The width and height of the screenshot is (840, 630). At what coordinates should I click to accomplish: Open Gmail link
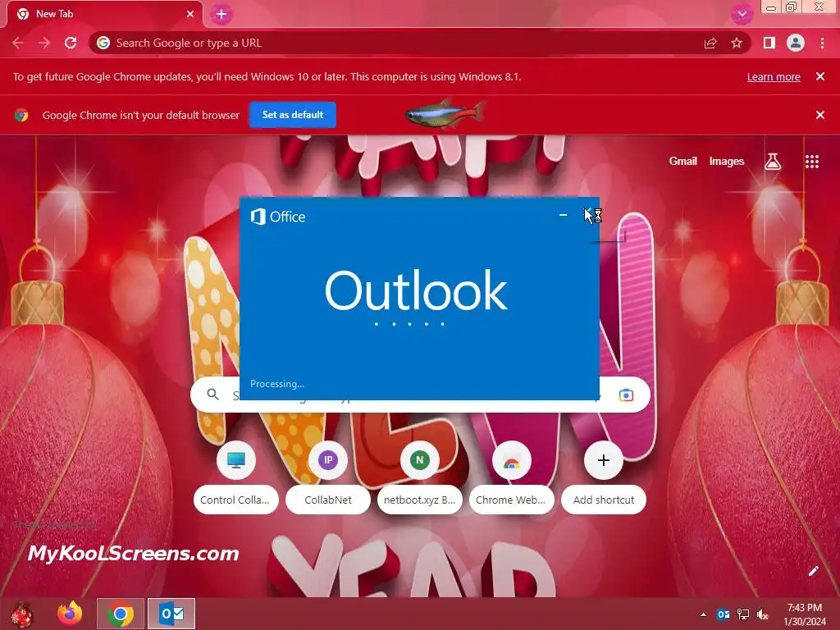click(x=683, y=162)
